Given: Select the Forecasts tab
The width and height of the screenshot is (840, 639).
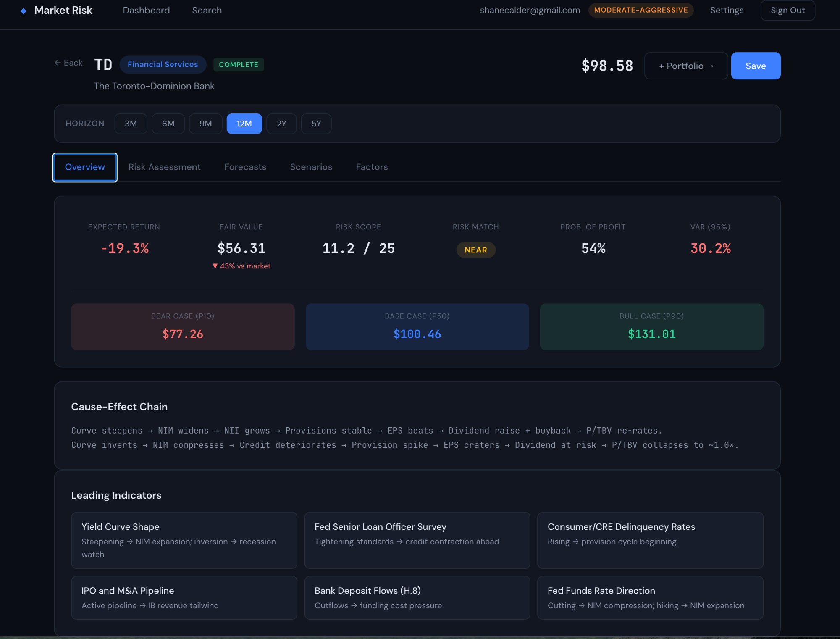Looking at the screenshot, I should click(245, 167).
